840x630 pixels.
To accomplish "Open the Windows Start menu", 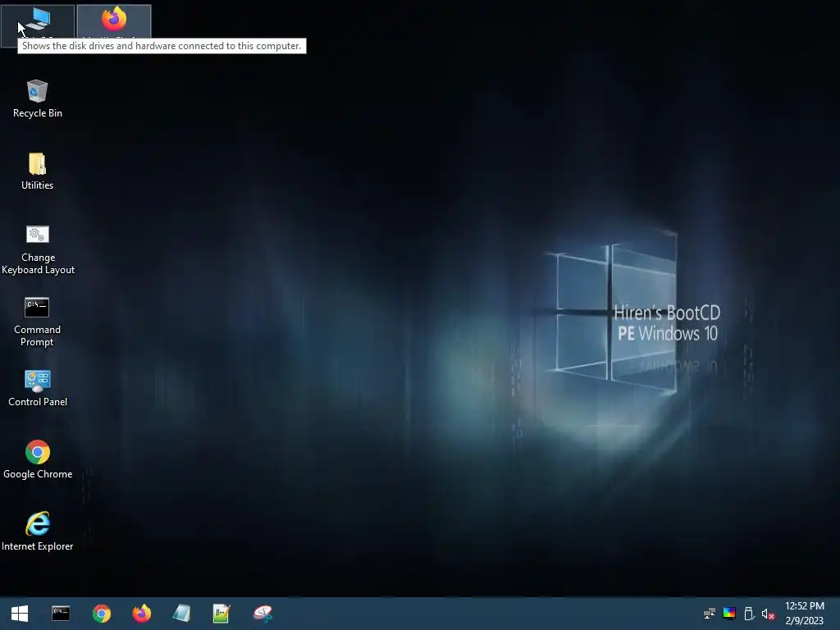I will (20, 614).
